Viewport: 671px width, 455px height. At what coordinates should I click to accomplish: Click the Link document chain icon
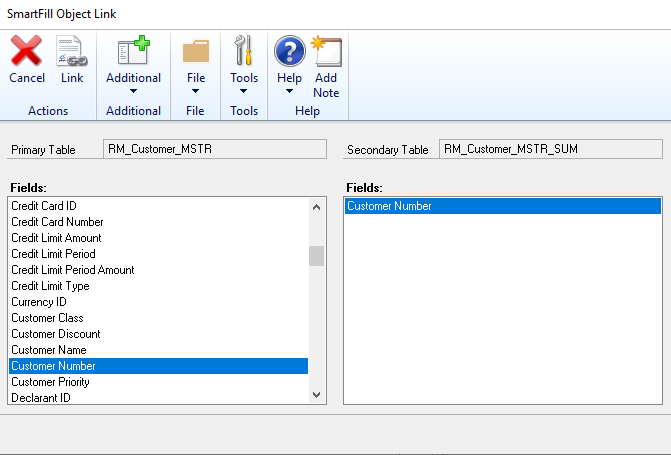click(71, 51)
